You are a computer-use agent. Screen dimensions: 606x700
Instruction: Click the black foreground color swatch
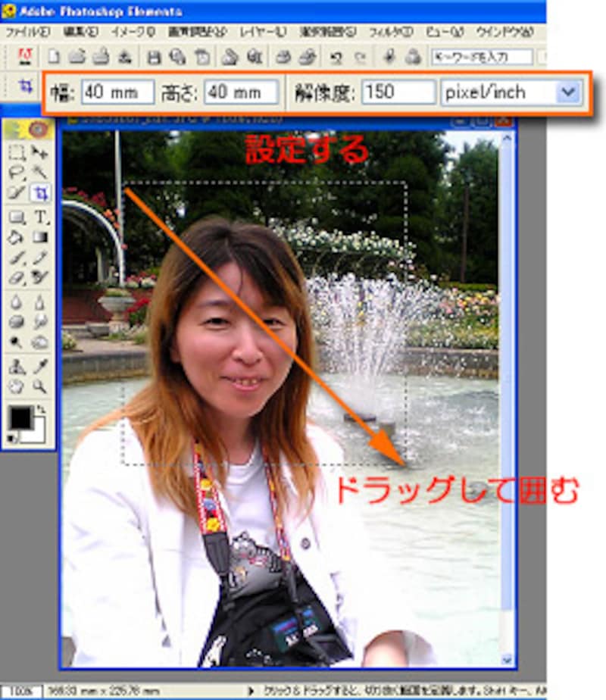[20, 417]
